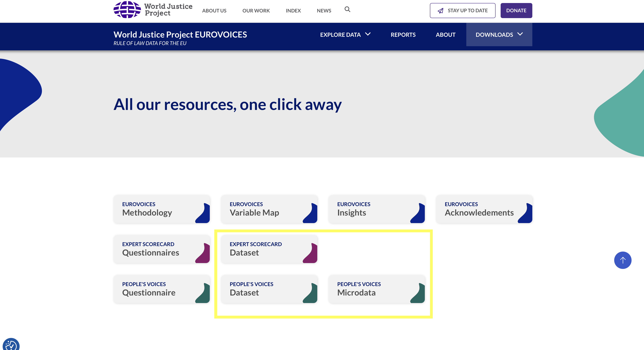Click the World Justice Project EUROVOICES title
The image size is (644, 350).
(180, 35)
